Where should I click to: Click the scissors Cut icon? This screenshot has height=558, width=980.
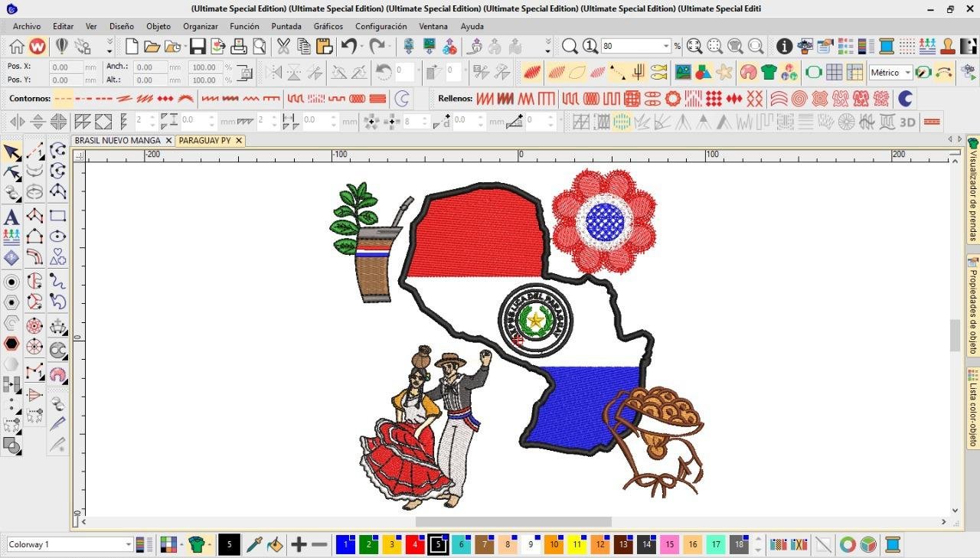283,47
